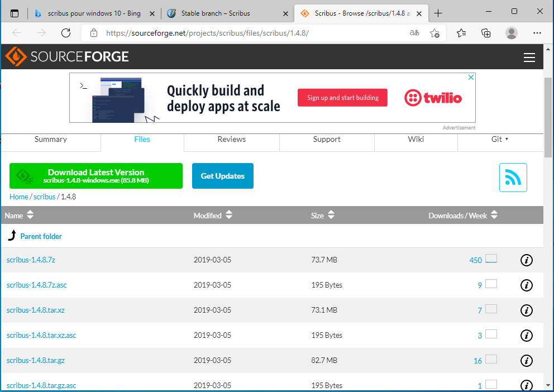Open the Wiki tab
Image resolution: width=554 pixels, height=392 pixels.
pyautogui.click(x=416, y=139)
